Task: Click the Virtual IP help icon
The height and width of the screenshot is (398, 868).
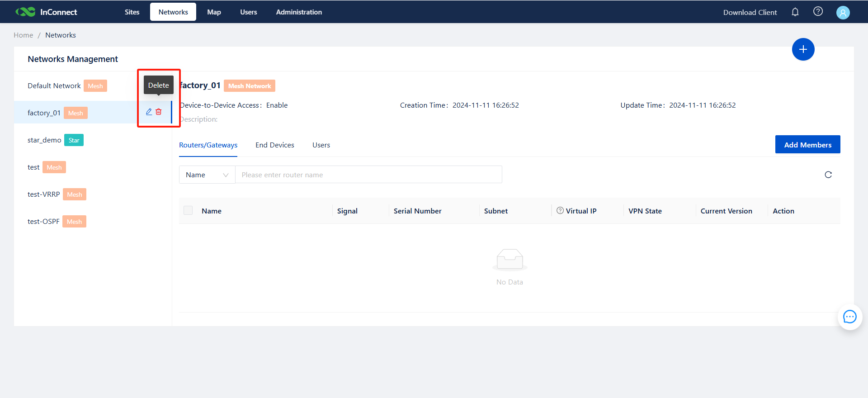Action: (560, 211)
